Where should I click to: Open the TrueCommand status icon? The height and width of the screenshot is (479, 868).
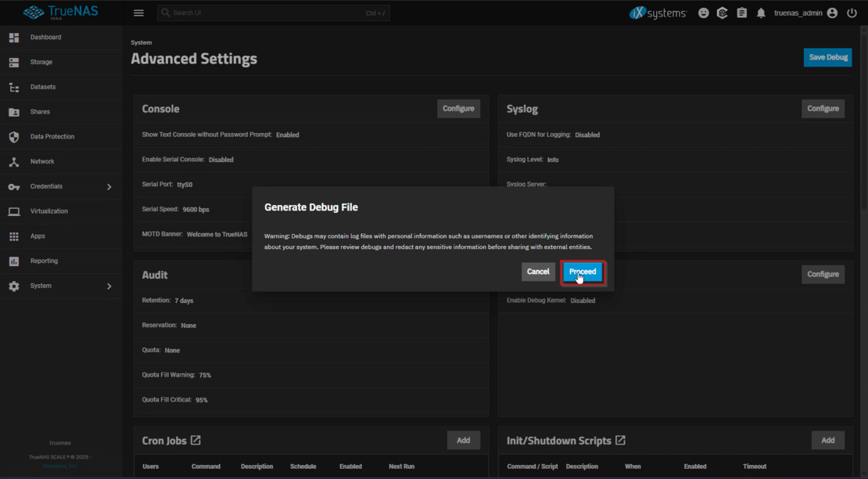(723, 13)
